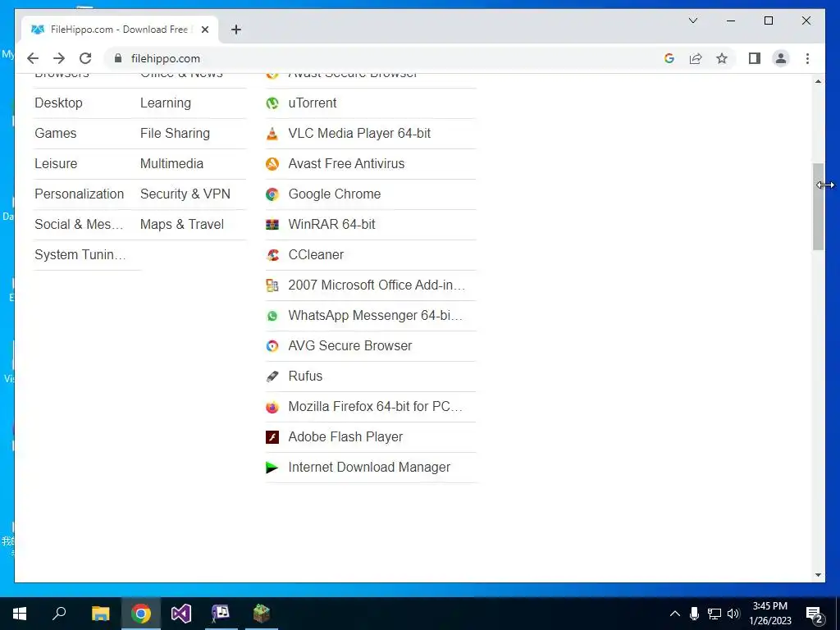
Task: Open the CCleaner link
Action: coord(316,254)
